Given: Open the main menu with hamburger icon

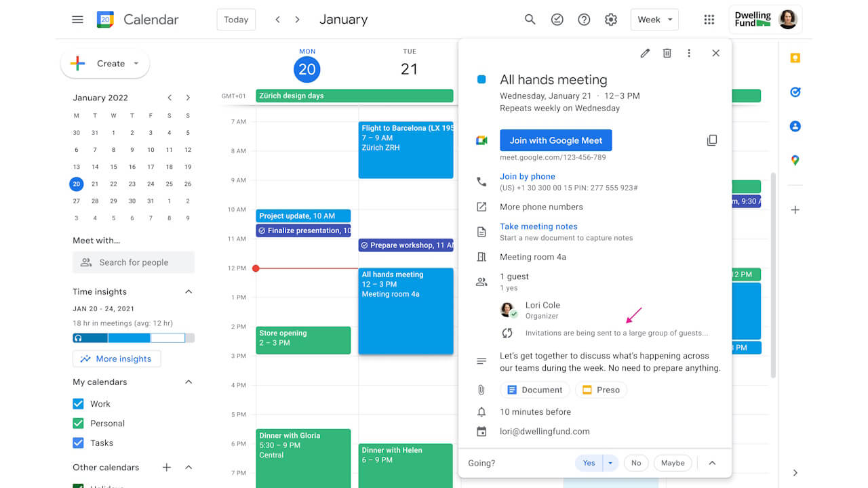Looking at the screenshot, I should pos(77,19).
